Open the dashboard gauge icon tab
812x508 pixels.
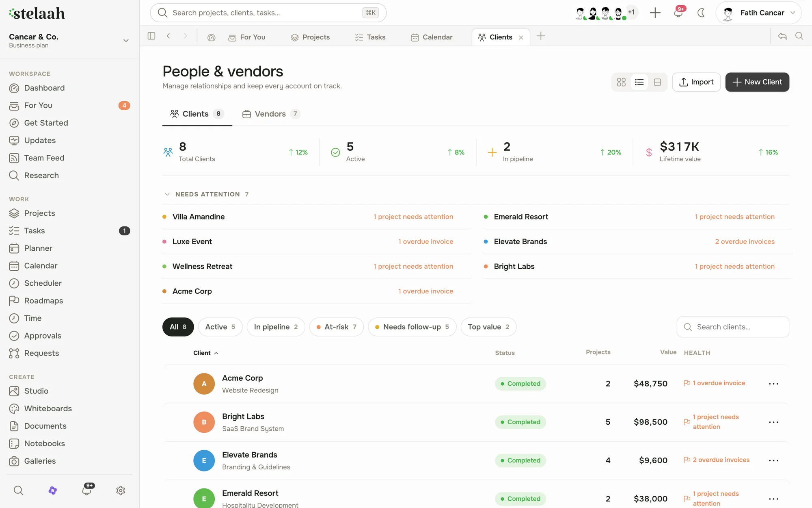pos(211,37)
